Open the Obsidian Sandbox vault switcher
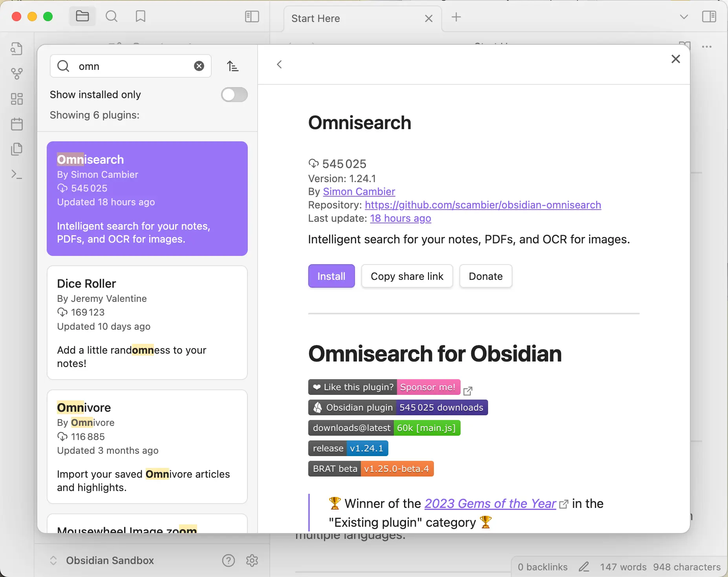 tap(102, 561)
